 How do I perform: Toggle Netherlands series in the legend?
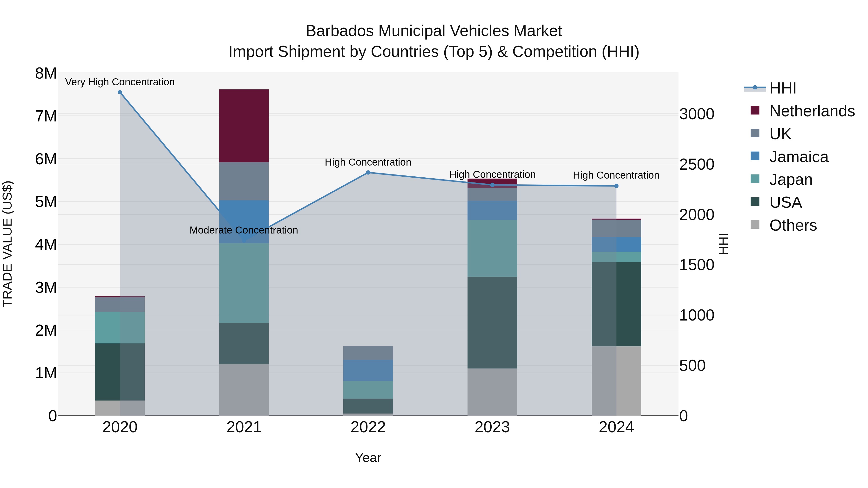[802, 111]
